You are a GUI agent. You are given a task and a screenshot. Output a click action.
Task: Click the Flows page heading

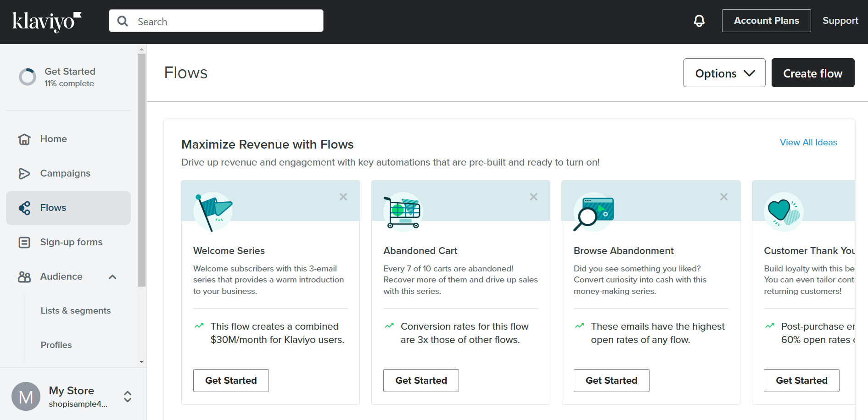pyautogui.click(x=186, y=73)
